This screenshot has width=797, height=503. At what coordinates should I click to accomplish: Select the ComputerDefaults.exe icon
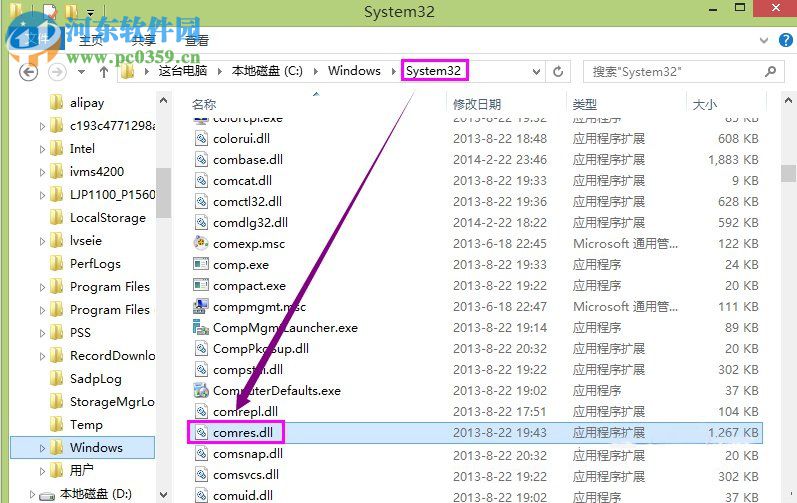pyautogui.click(x=201, y=391)
